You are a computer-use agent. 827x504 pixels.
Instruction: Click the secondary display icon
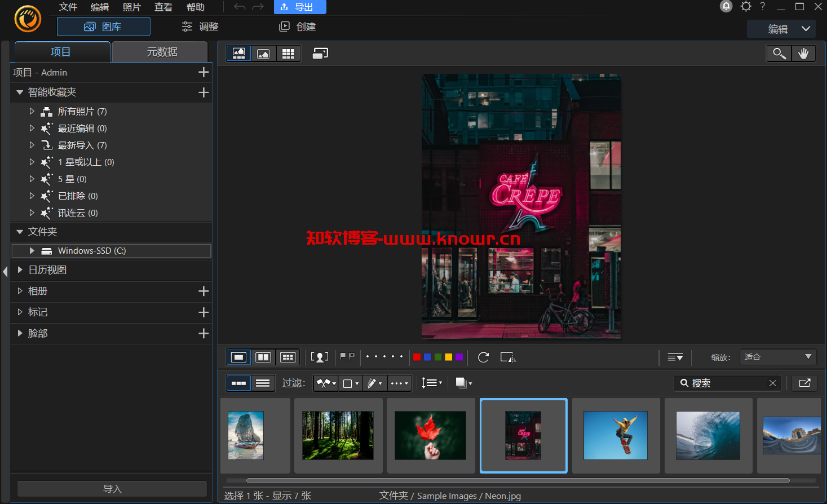tap(320, 54)
